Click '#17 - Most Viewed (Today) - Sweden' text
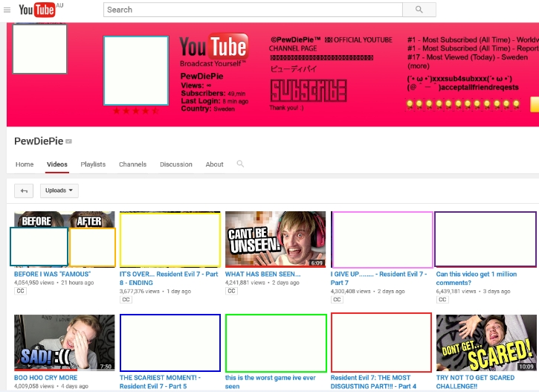 pos(468,57)
